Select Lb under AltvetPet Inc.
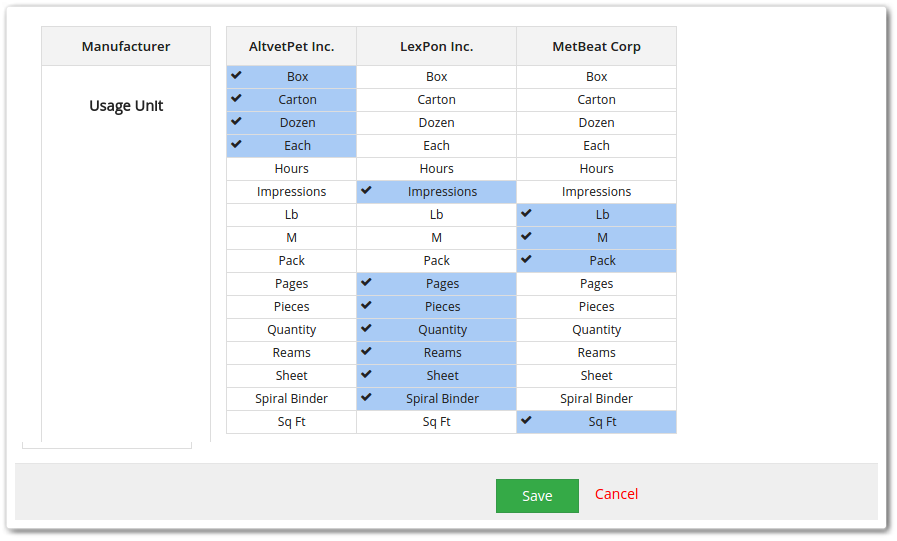Image resolution: width=897 pixels, height=541 pixels. click(291, 215)
